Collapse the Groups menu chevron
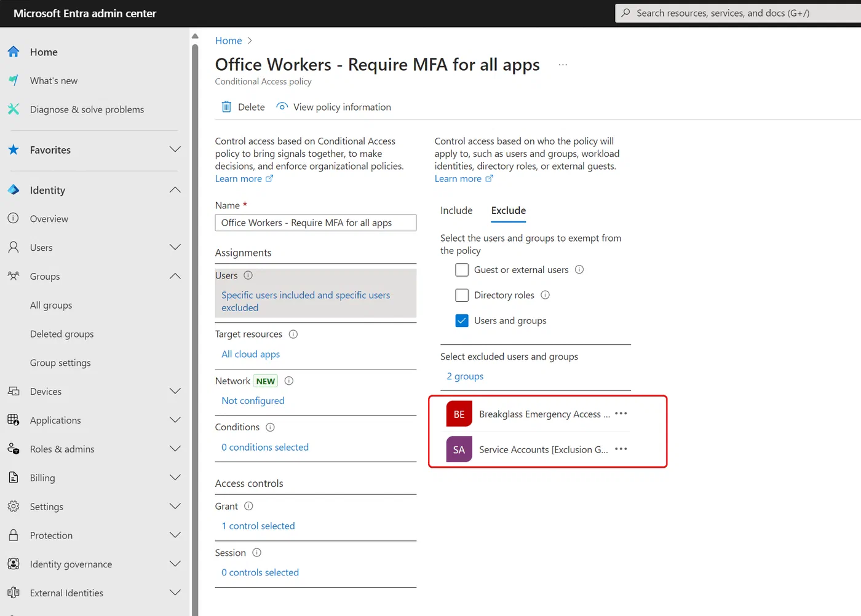 [x=175, y=276]
